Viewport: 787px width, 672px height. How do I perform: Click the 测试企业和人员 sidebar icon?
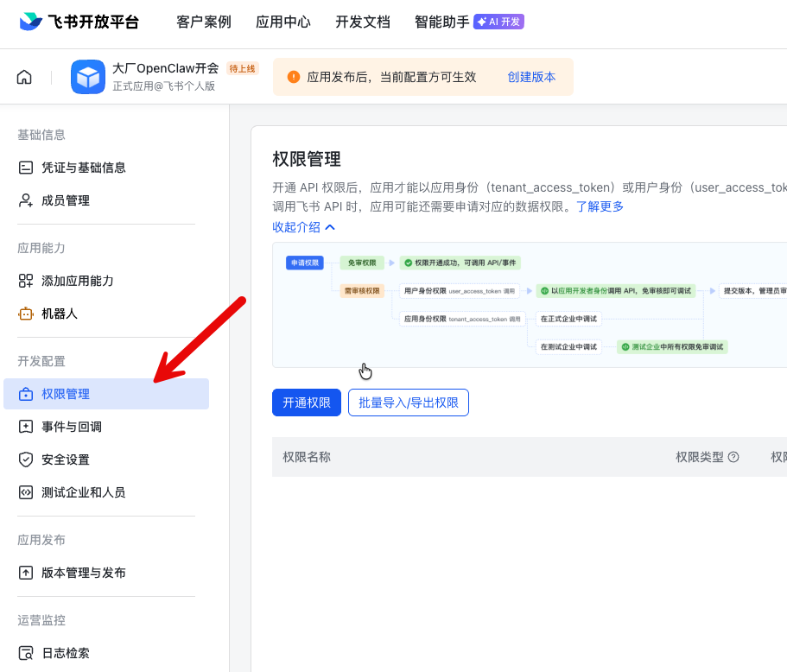(27, 491)
